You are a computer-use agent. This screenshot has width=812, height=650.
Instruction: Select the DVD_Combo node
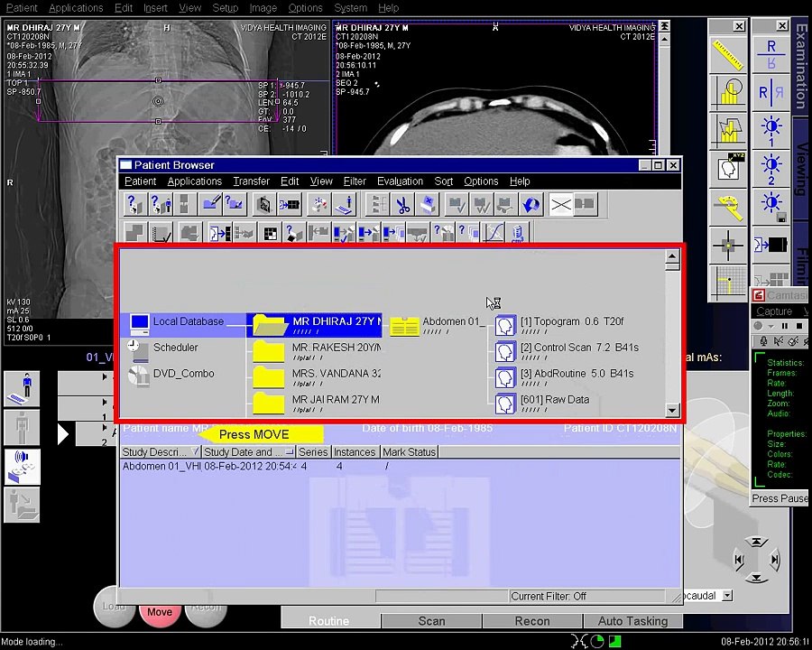[171, 374]
